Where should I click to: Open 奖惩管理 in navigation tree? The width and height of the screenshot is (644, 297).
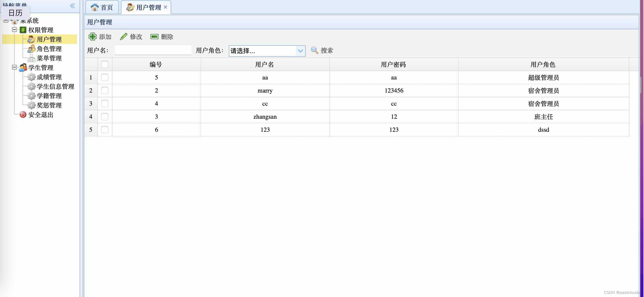[49, 105]
